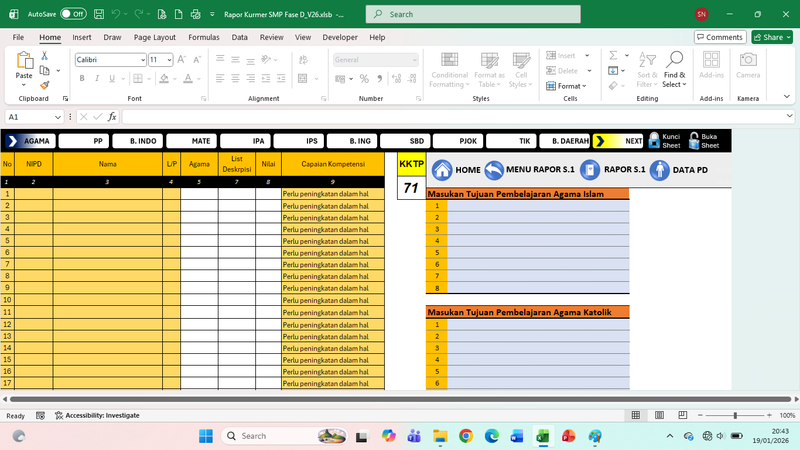Viewport: 800px width, 450px height.
Task: Open the font size dropdown
Action: (x=169, y=60)
